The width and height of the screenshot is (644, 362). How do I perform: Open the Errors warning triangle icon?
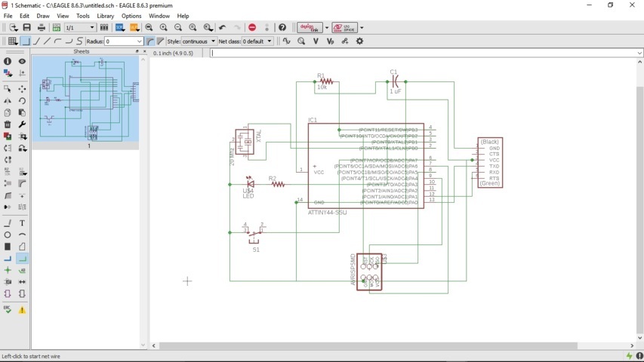[22, 310]
